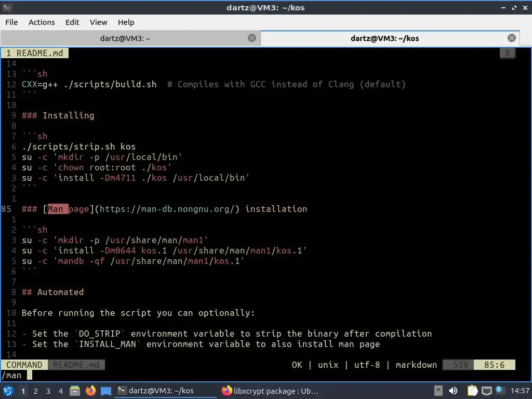Select the README.md buffer tab in vim
Image resolution: width=532 pixels, height=399 pixels.
35,54
